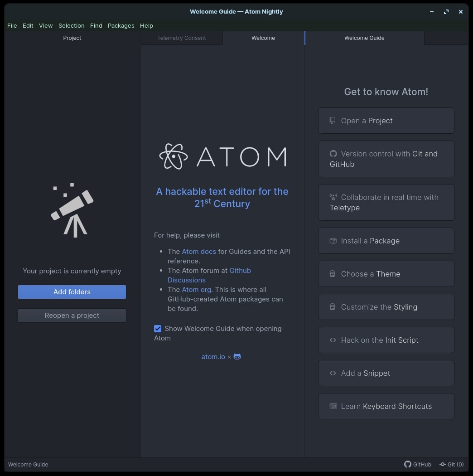473x476 pixels.
Task: Click the window title Welcome Guide — Atom Nightly
Action: pos(236,11)
